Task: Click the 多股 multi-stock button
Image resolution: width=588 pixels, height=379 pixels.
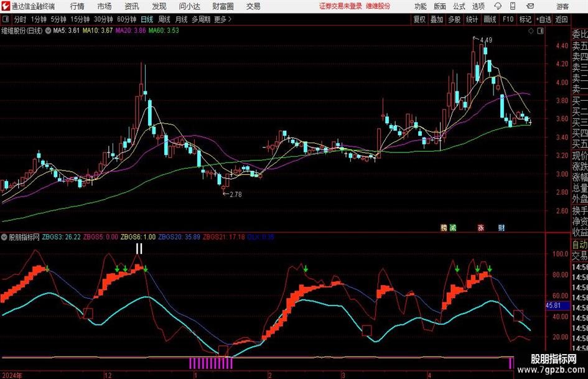Action: [x=454, y=19]
